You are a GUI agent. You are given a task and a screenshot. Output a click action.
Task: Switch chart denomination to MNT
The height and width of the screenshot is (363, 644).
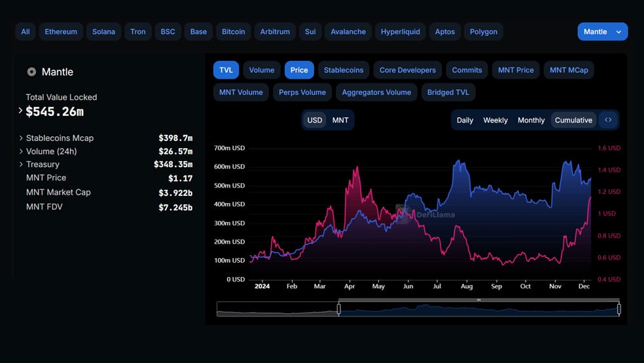pos(340,120)
